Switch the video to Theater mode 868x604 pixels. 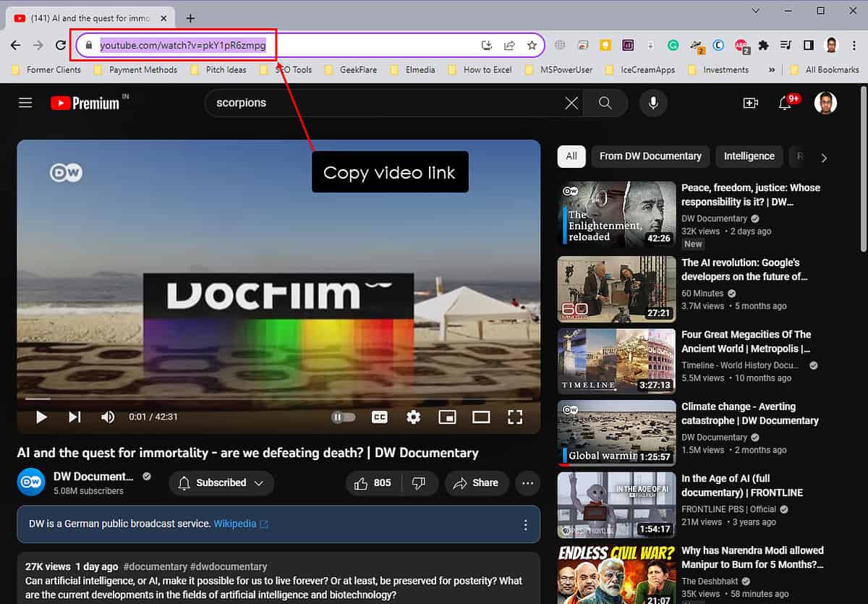pyautogui.click(x=481, y=417)
